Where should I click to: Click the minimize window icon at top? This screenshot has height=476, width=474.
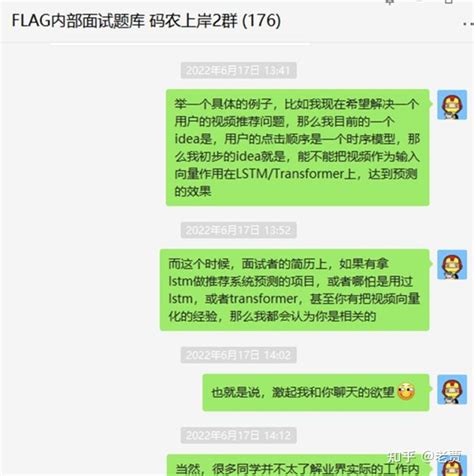coord(419,1)
